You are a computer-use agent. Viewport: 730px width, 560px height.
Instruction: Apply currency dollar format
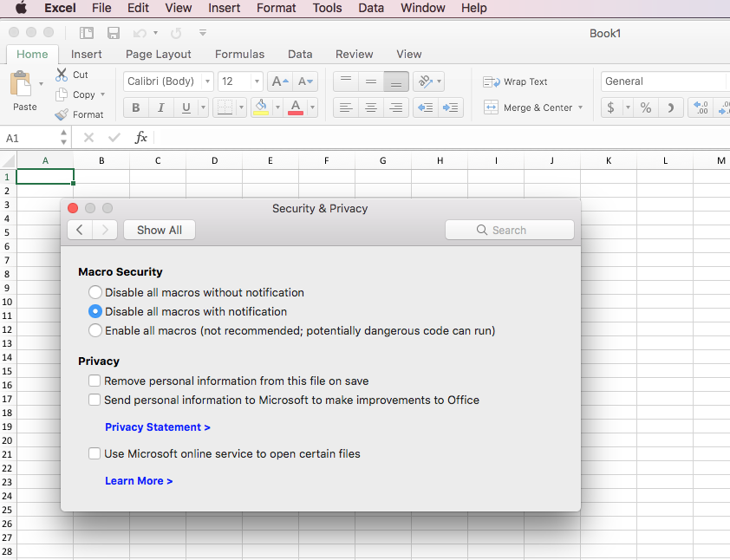pos(611,107)
